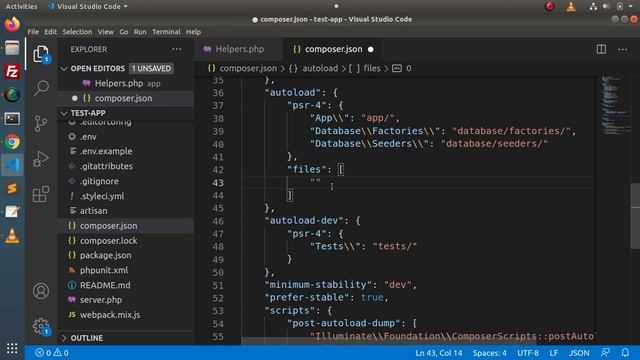Expand the Outline section

tap(64, 338)
